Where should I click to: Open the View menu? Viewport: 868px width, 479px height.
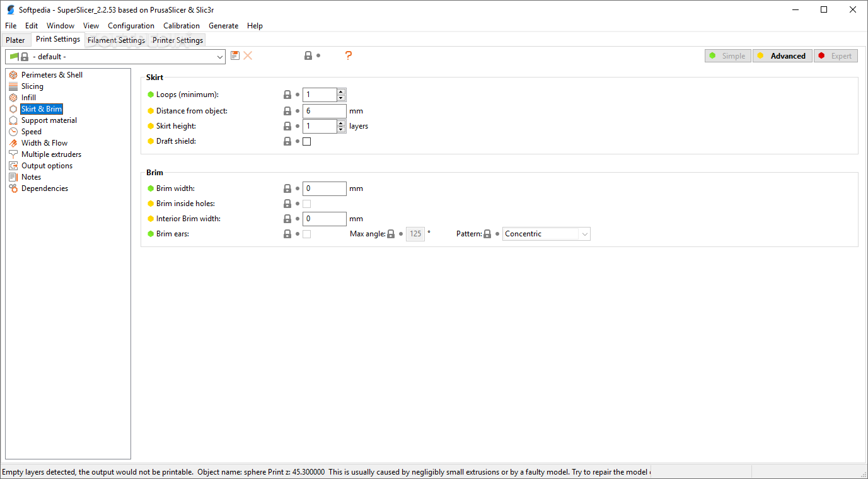click(91, 26)
